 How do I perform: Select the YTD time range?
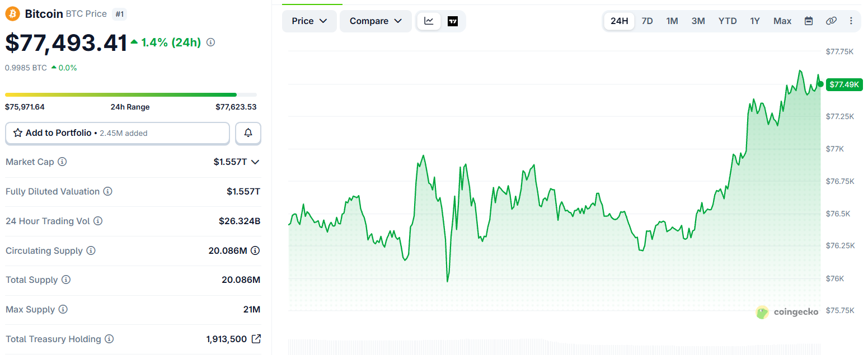(x=728, y=21)
